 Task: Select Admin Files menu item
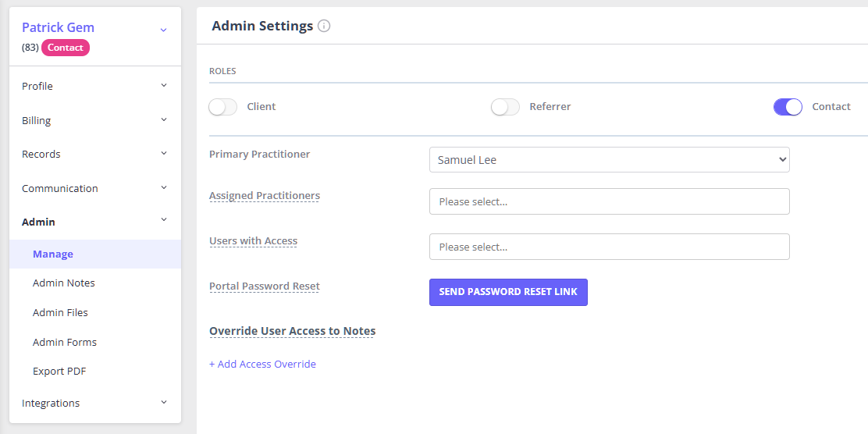[60, 313]
